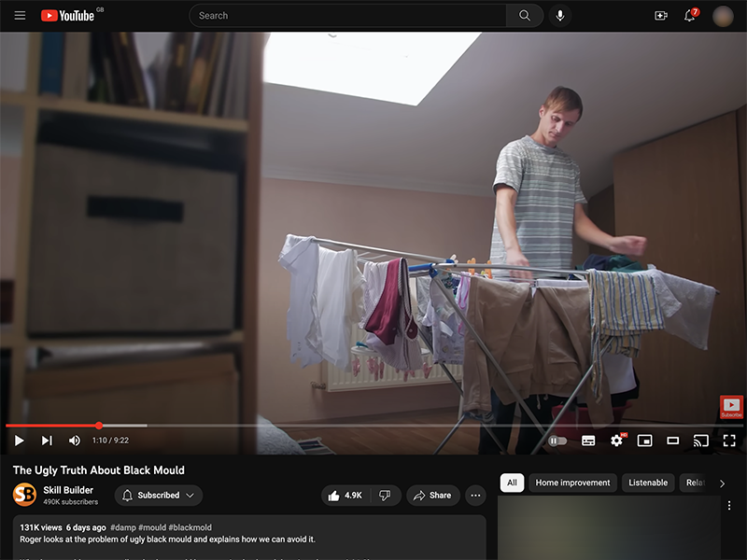The image size is (747, 560).
Task: Open the notifications bell
Action: [x=689, y=16]
